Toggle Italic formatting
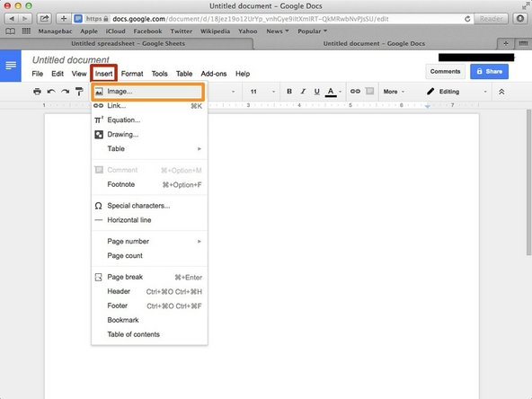This screenshot has height=399, width=532. click(x=303, y=92)
